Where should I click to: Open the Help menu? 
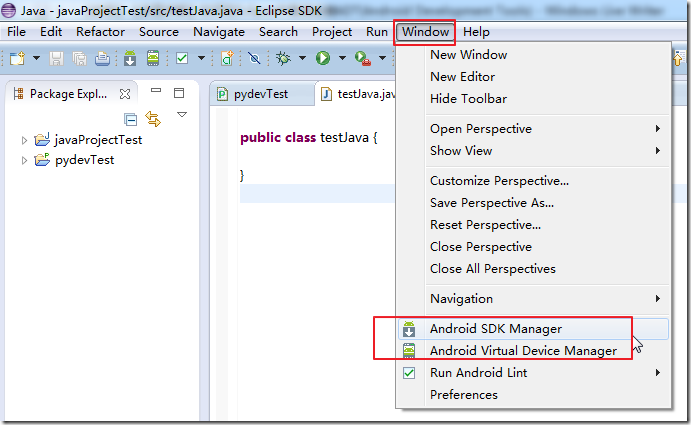click(x=476, y=32)
